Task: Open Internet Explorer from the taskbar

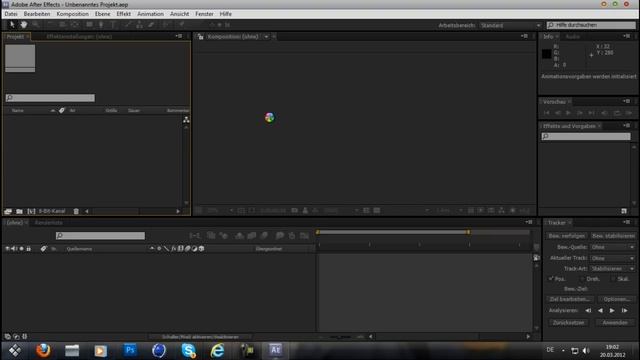Action: 217,350
